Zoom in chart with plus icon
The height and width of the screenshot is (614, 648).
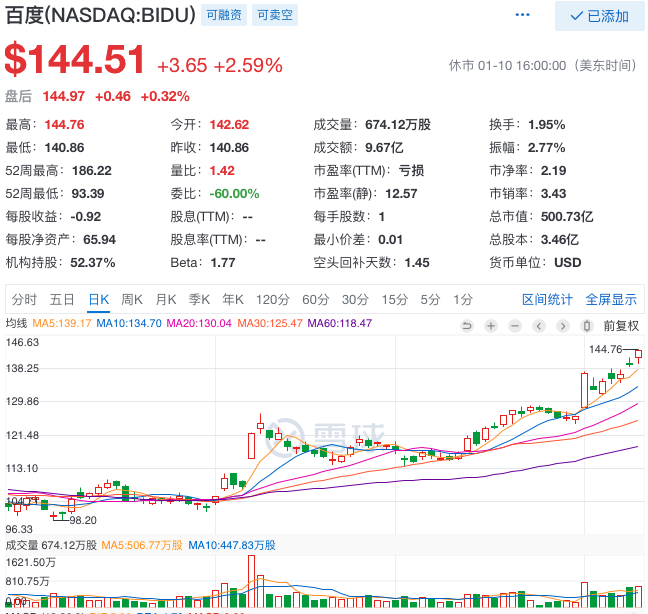[x=491, y=326]
